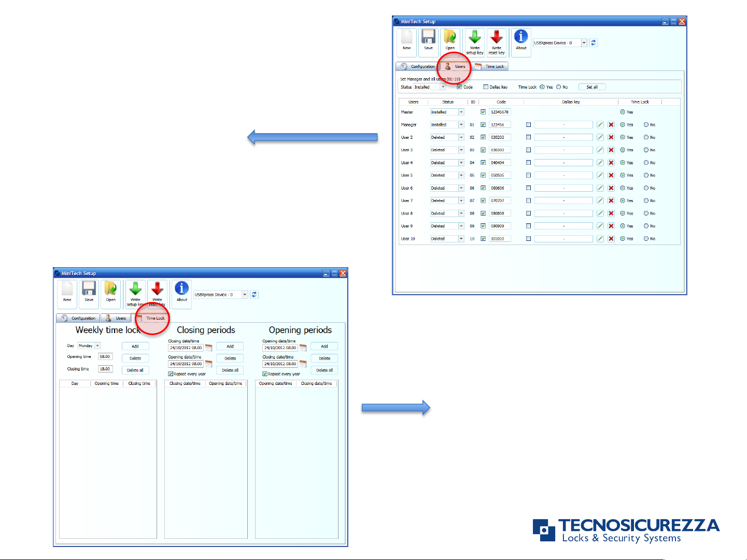Open the Status dropdown for the Master user
The image size is (747, 560).
461,112
